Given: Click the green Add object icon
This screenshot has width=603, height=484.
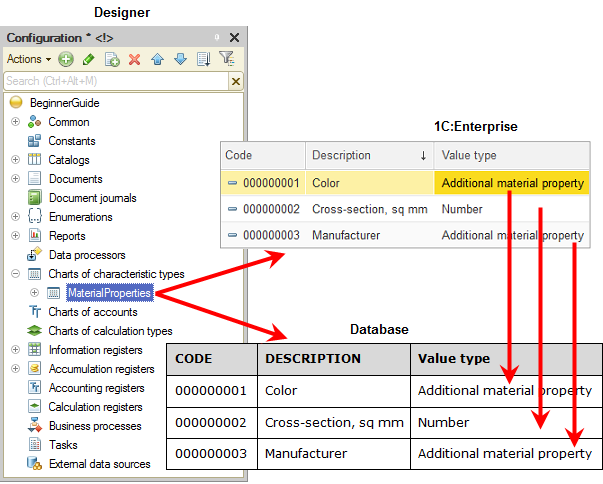Looking at the screenshot, I should point(66,60).
